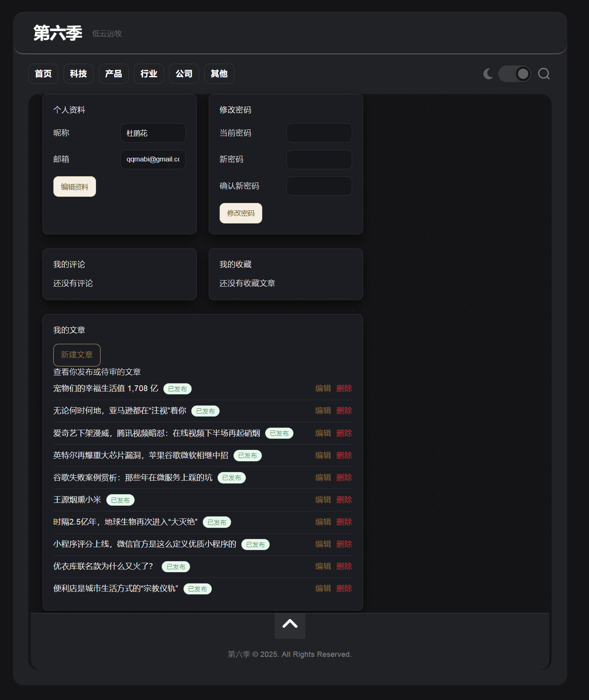Viewport: 589px width, 700px height.
Task: Edit article 宠物们的幸福生活值 1,708 亿
Action: pos(323,389)
